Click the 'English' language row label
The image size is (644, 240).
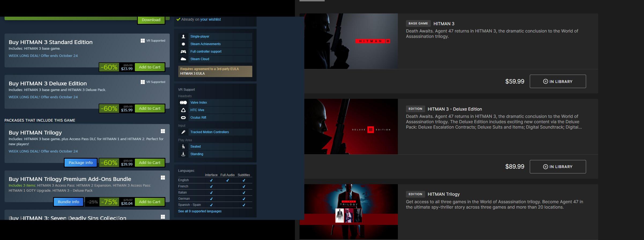pos(183,180)
